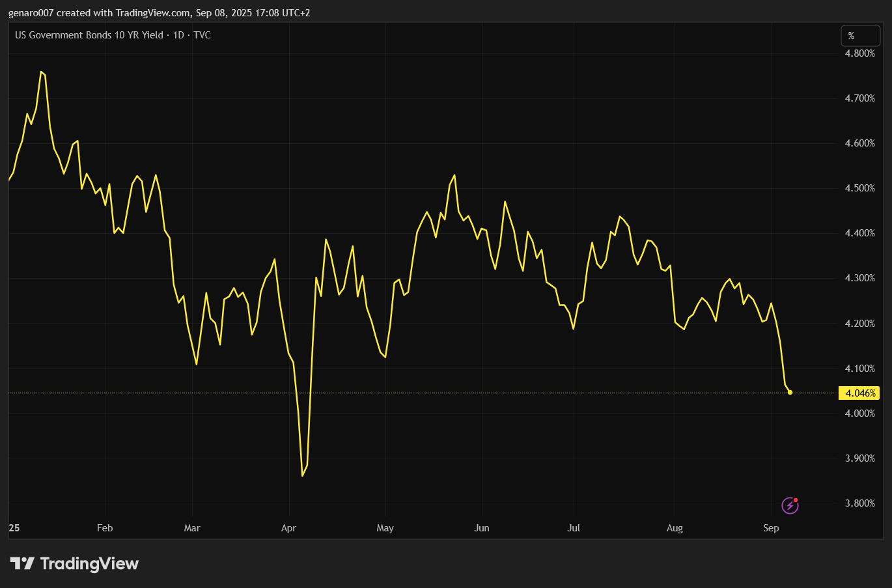
Task: Click the yellow 4.046% current price label
Action: pos(860,393)
